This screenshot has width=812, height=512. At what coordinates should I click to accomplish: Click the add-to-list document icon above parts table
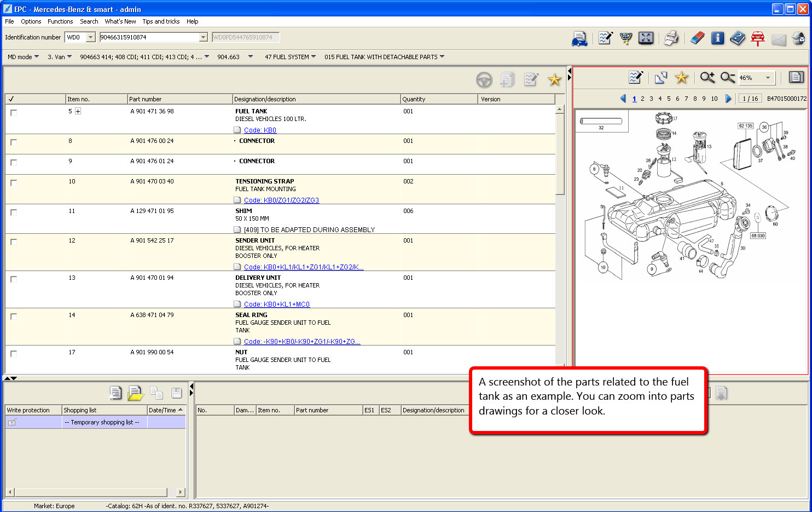click(x=507, y=80)
